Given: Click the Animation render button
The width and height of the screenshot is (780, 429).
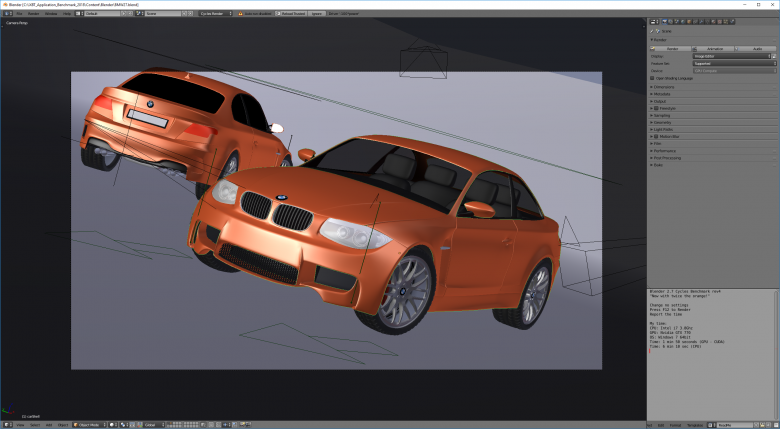Looking at the screenshot, I should (714, 47).
